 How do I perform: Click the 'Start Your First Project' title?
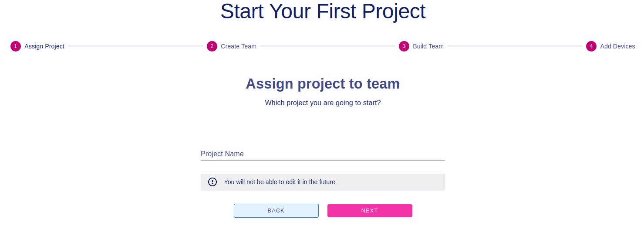[x=323, y=12]
